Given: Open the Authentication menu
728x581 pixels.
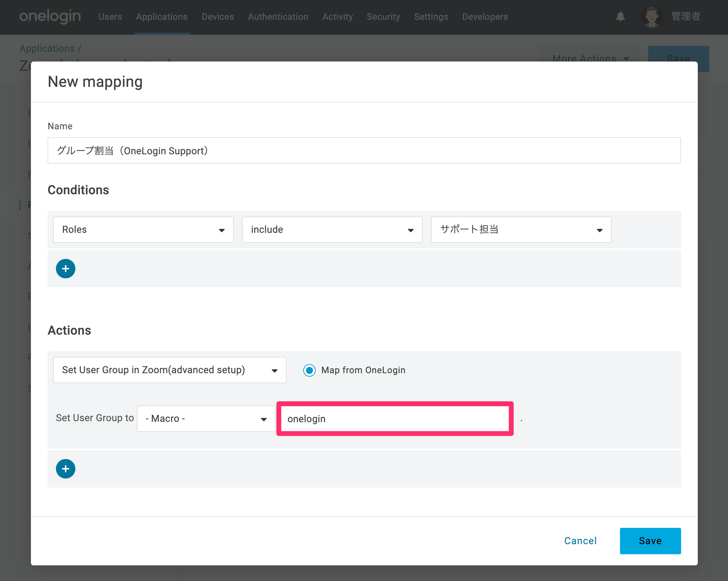Looking at the screenshot, I should pos(278,17).
